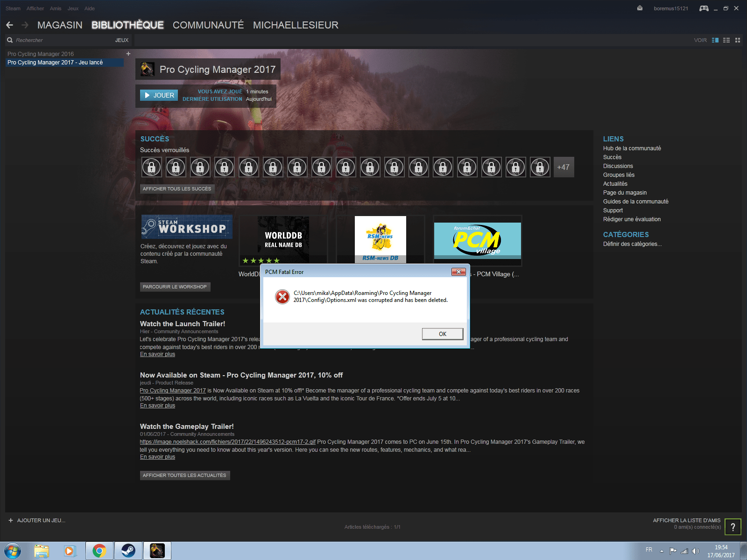This screenshot has height=560, width=747.
Task: Switch to list view icon
Action: [726, 40]
